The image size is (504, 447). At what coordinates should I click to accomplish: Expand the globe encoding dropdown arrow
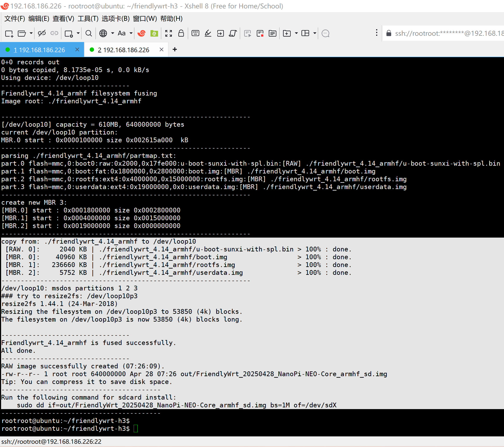113,33
